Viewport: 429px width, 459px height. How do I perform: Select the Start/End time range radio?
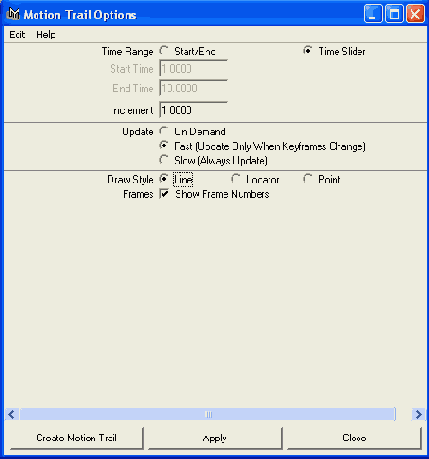click(163, 51)
